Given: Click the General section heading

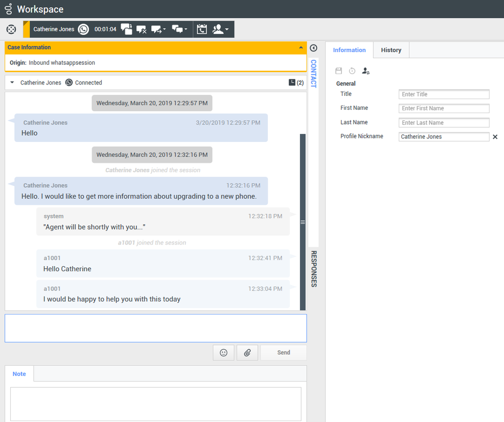Looking at the screenshot, I should tap(346, 84).
